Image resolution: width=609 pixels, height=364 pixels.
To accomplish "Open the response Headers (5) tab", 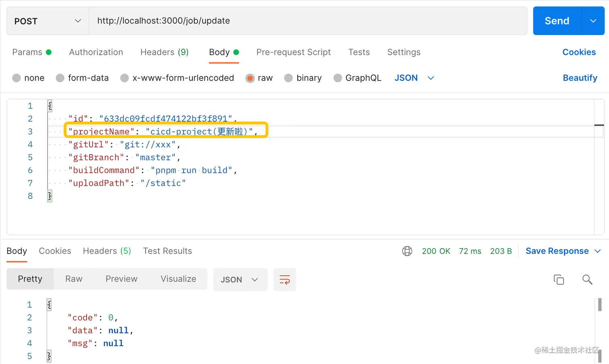I will click(x=107, y=251).
